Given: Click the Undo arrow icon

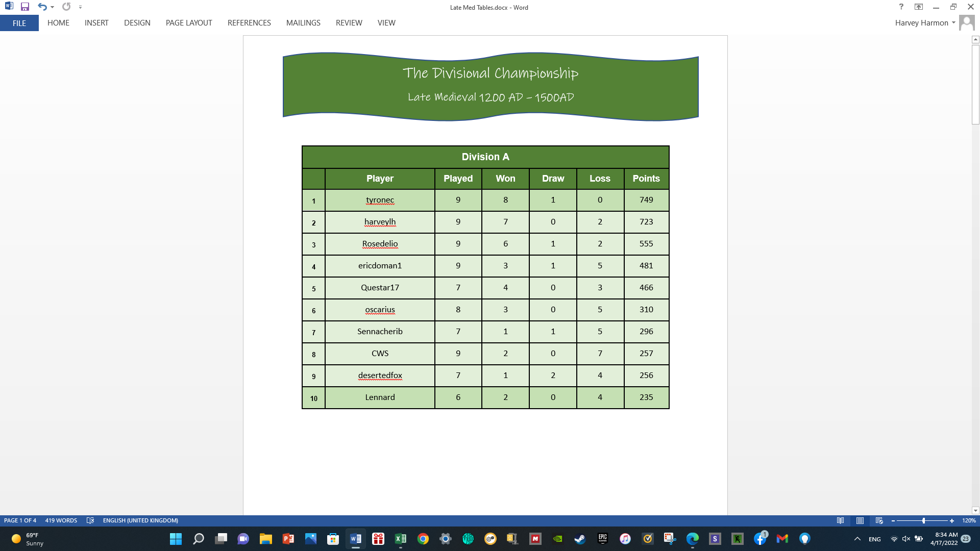Looking at the screenshot, I should 41,7.
